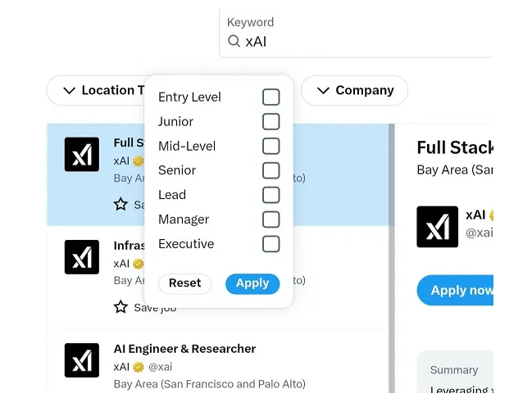Choose the Manager seniority option
532x407 pixels.
click(271, 219)
